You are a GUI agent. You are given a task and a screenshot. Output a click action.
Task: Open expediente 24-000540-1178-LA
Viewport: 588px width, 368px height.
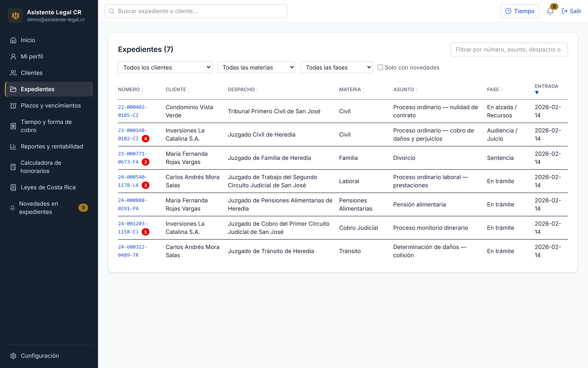[x=133, y=181]
